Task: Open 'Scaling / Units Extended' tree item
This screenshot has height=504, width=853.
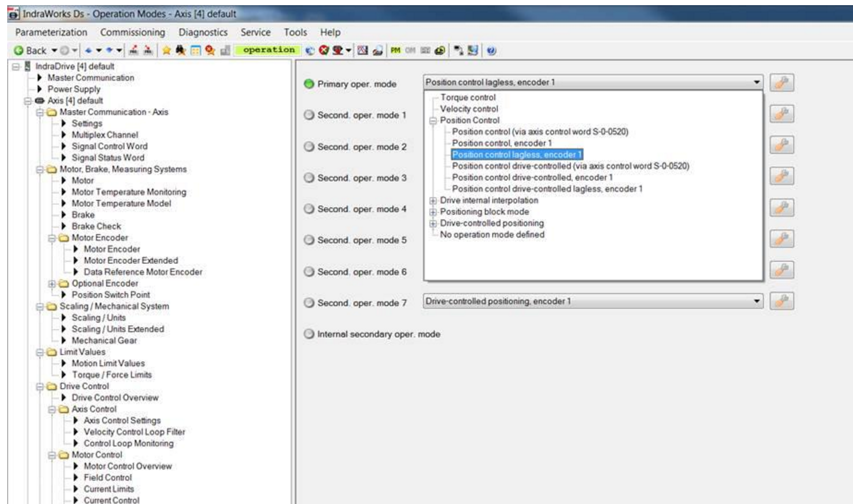Action: coord(118,329)
